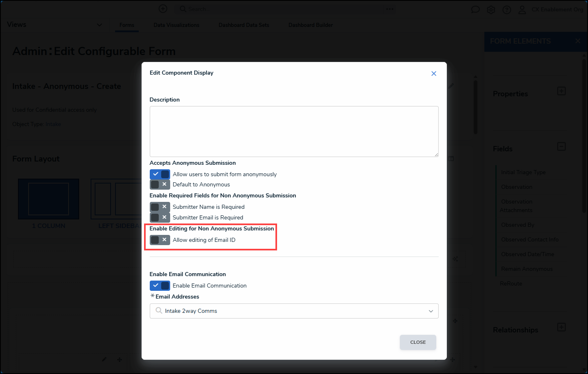Open the Views dropdown chevron
Viewport: 588px width, 374px height.
click(99, 25)
